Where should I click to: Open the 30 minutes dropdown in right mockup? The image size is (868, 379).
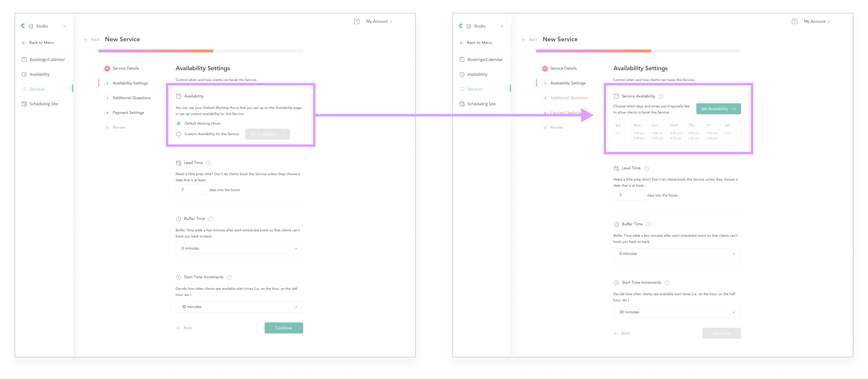tap(676, 312)
